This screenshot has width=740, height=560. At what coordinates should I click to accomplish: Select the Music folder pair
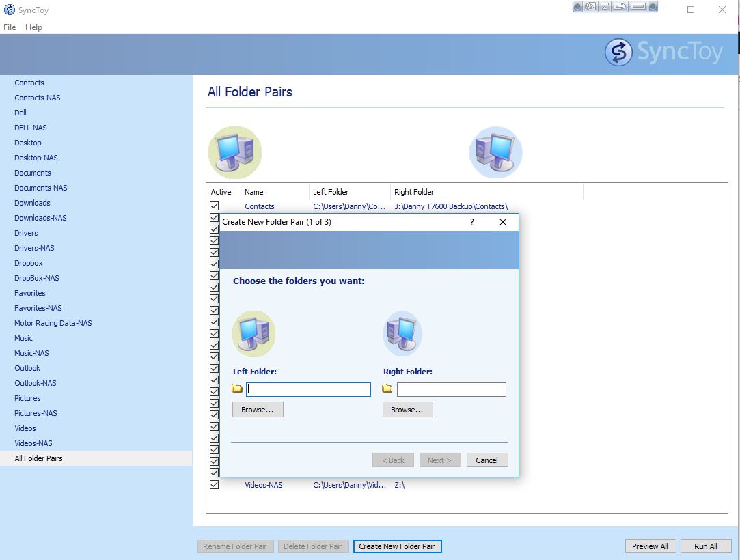pyautogui.click(x=24, y=338)
